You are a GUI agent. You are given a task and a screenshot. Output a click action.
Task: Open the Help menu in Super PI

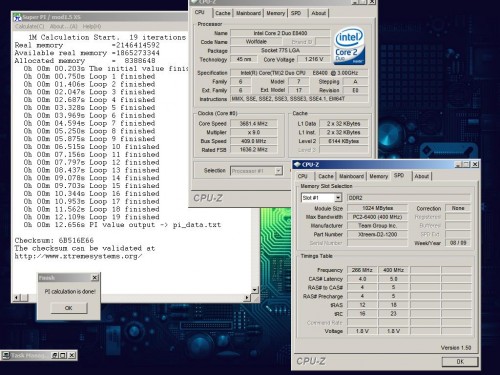coord(92,26)
